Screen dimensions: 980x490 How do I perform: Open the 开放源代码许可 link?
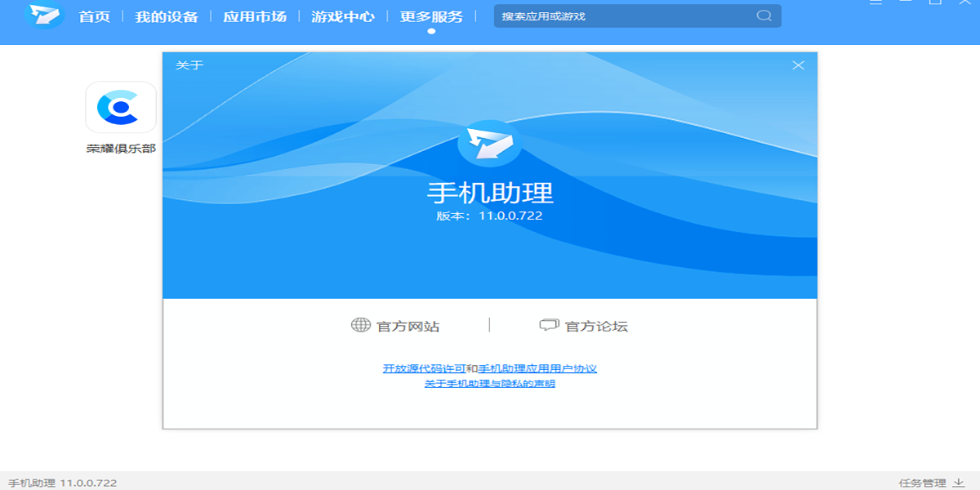424,368
